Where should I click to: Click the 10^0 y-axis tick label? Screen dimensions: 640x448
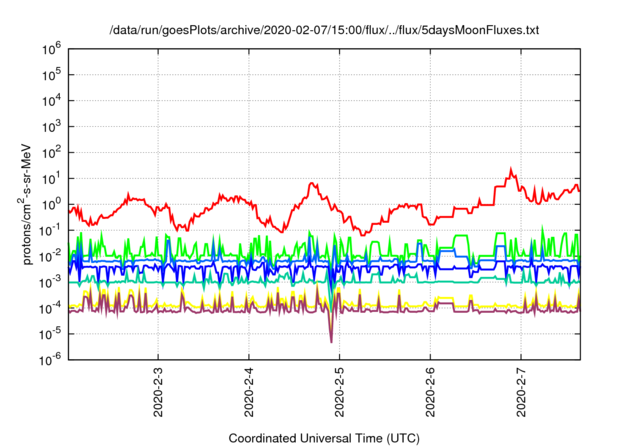pyautogui.click(x=50, y=203)
